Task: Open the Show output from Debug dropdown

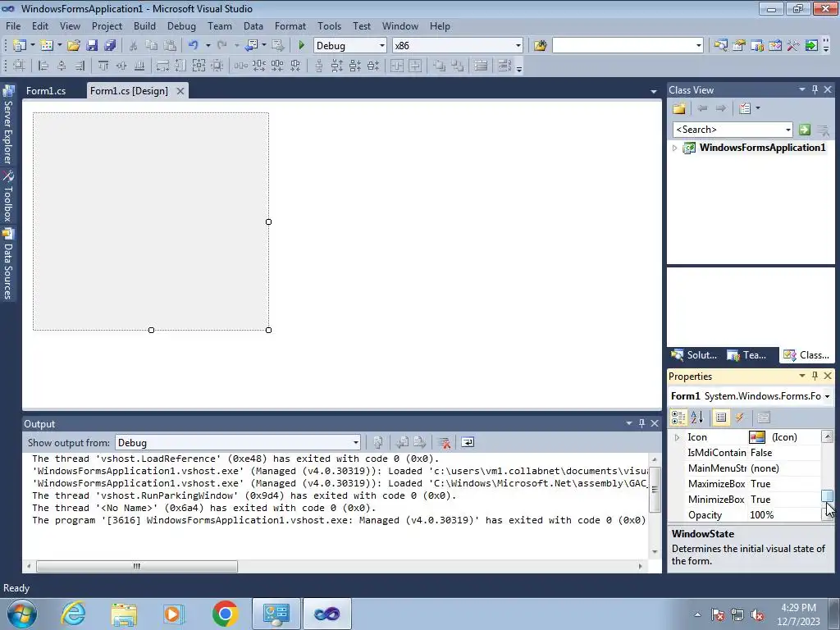Action: (356, 442)
